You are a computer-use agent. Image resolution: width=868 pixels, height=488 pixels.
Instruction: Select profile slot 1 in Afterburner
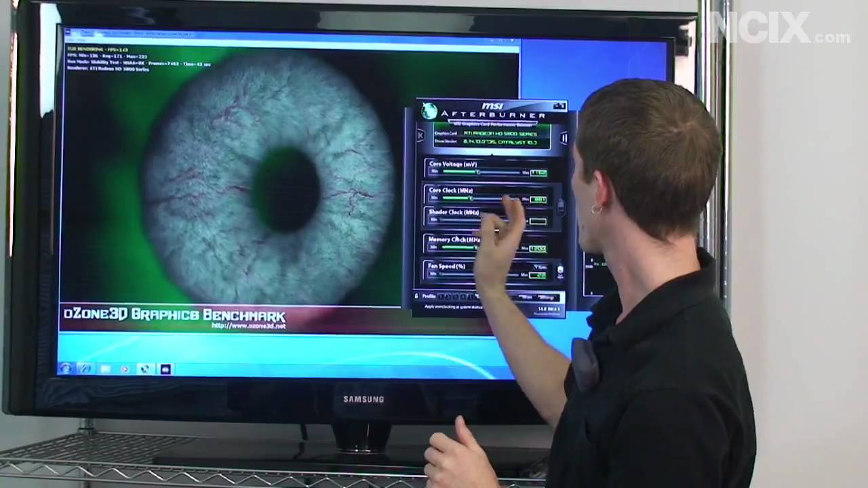(x=441, y=297)
